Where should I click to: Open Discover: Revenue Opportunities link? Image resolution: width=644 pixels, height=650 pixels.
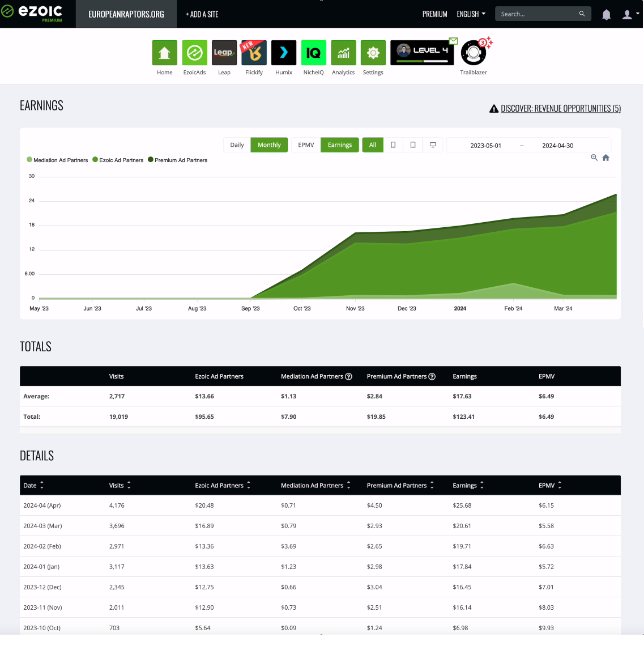[560, 109]
